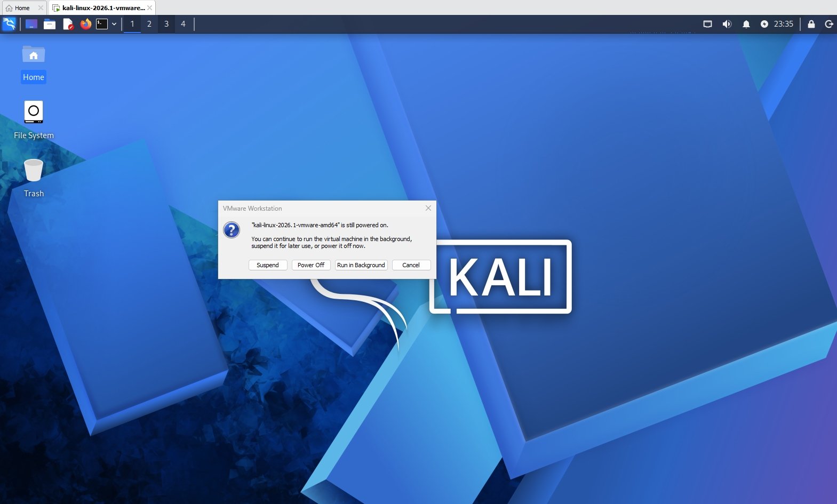Select the File System desktop icon
This screenshot has height=504, width=837.
(x=34, y=121)
